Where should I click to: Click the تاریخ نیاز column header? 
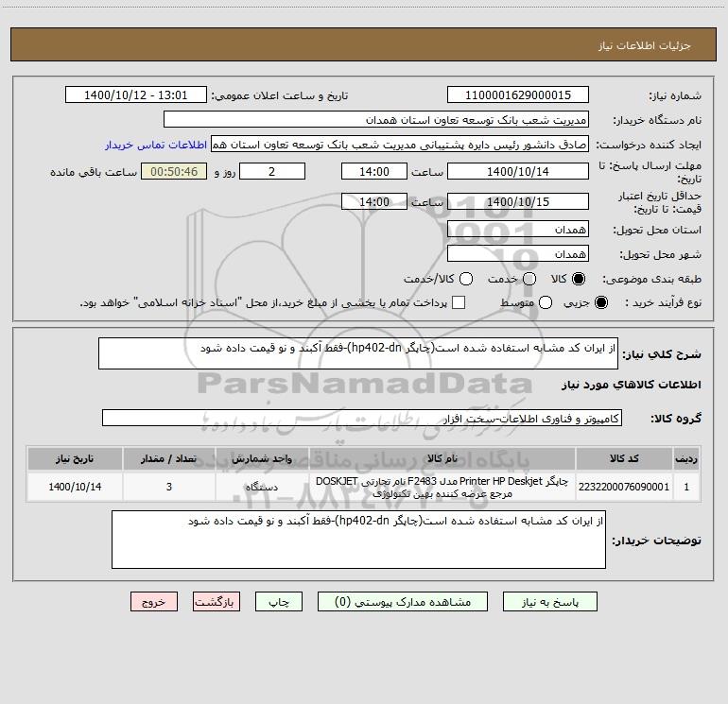pyautogui.click(x=75, y=458)
